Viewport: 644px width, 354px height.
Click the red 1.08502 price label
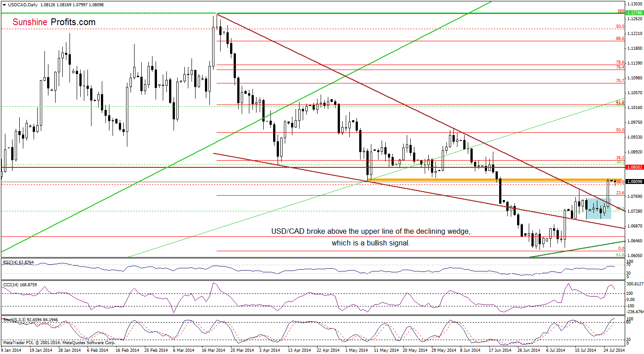[x=635, y=167]
